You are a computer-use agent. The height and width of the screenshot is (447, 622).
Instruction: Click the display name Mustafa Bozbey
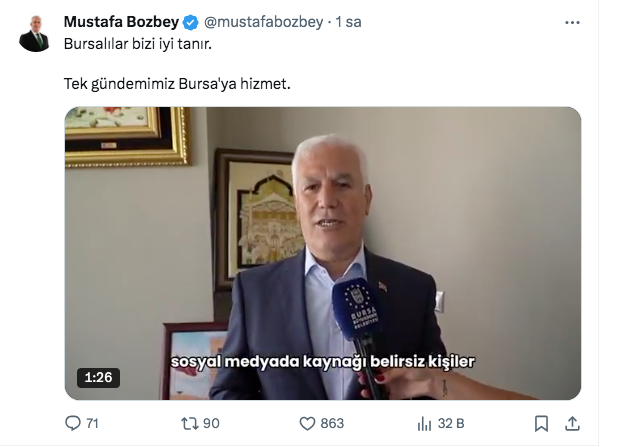click(121, 22)
